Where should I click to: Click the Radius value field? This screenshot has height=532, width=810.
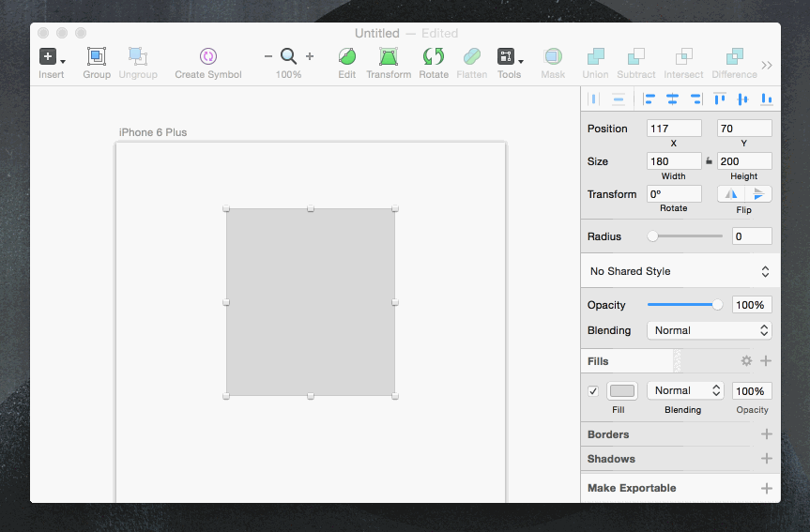click(x=752, y=236)
